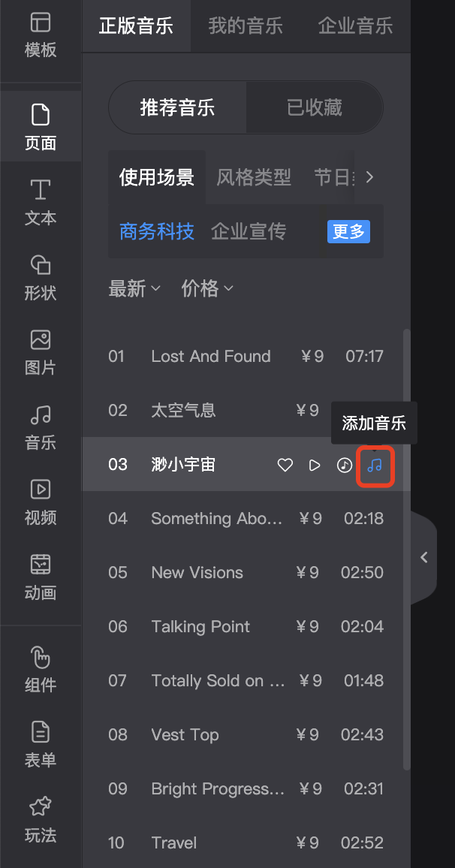This screenshot has width=455, height=868.
Task: Expand more category tabs with right chevron
Action: tap(369, 177)
